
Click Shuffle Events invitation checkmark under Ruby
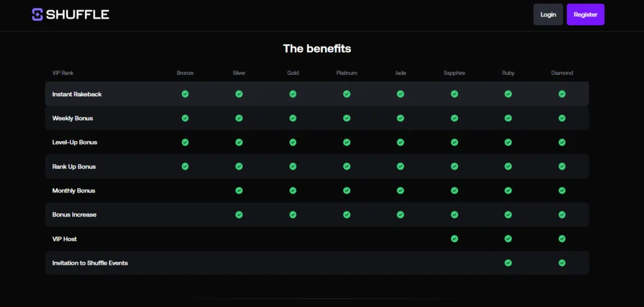point(508,263)
